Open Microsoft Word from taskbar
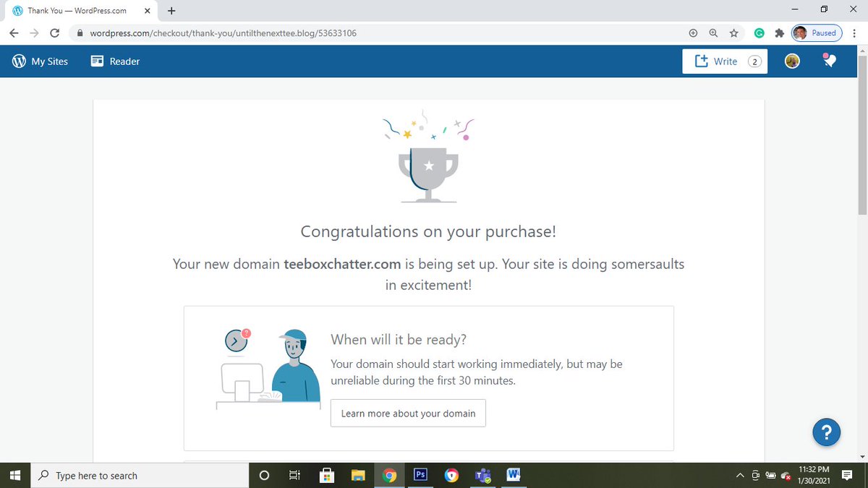Viewport: 868px width, 488px height. pyautogui.click(x=514, y=475)
